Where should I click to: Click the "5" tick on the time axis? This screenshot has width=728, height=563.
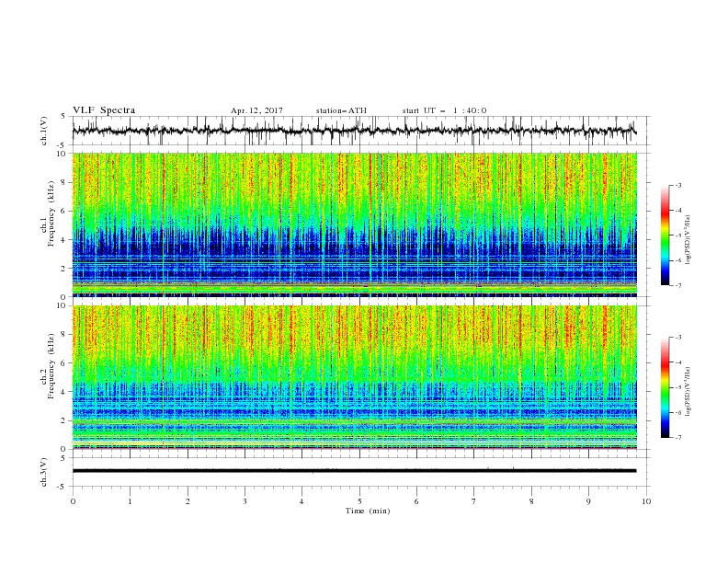pyautogui.click(x=359, y=501)
